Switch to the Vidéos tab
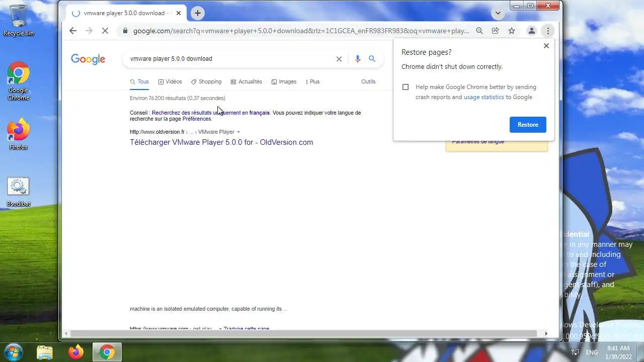 tap(170, 81)
